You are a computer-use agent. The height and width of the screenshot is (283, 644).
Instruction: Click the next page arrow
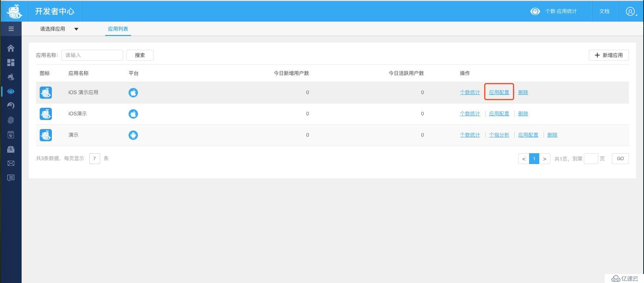pyautogui.click(x=545, y=159)
